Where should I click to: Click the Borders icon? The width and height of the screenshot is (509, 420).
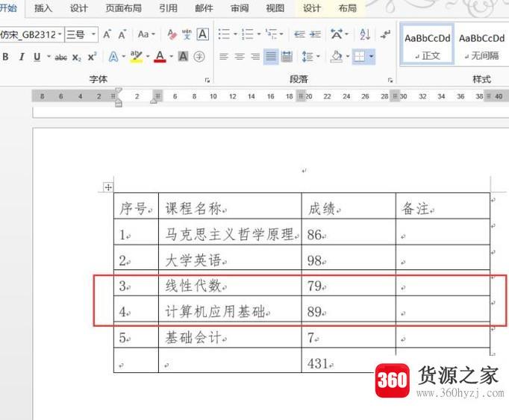click(x=359, y=57)
